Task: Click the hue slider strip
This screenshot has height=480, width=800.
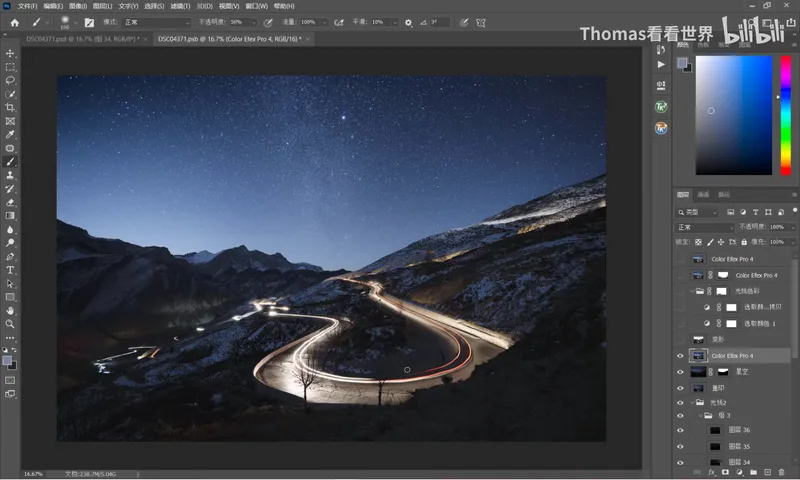Action: pos(786,115)
